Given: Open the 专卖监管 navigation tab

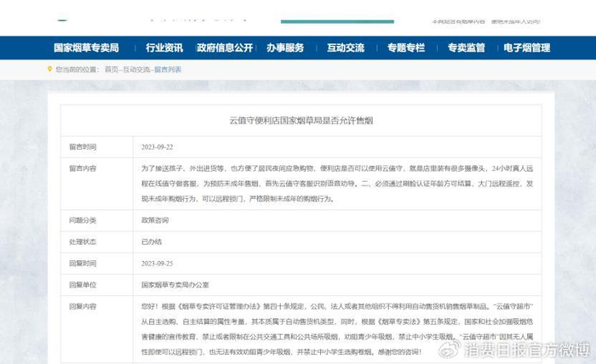Looking at the screenshot, I should tap(467, 48).
